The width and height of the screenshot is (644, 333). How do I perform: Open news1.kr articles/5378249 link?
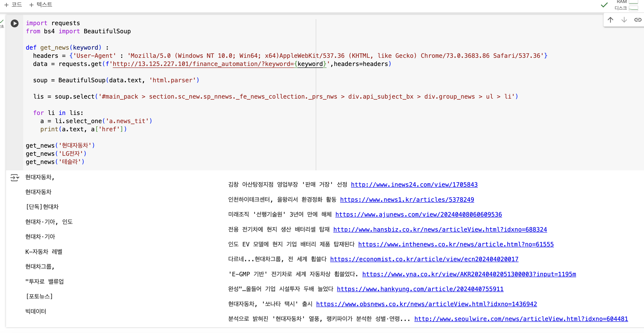click(407, 200)
